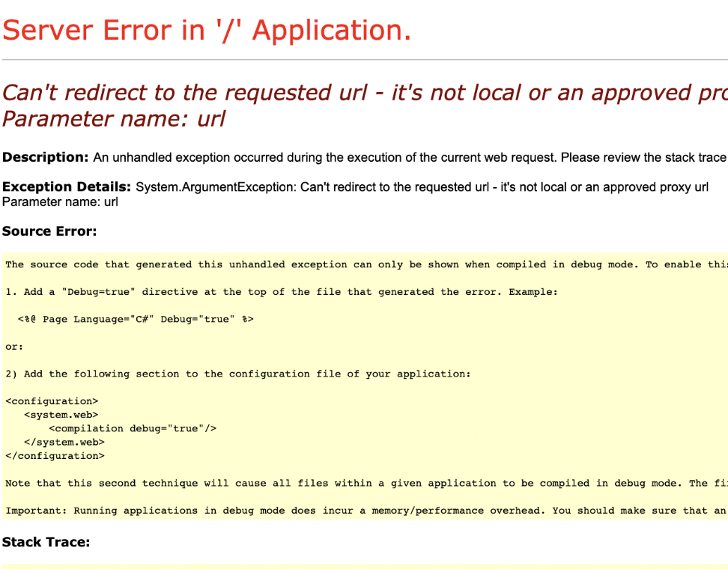This screenshot has height=569, width=728.
Task: Click the line starting '1. Add a "Debug=true" directive'
Action: 281,292
